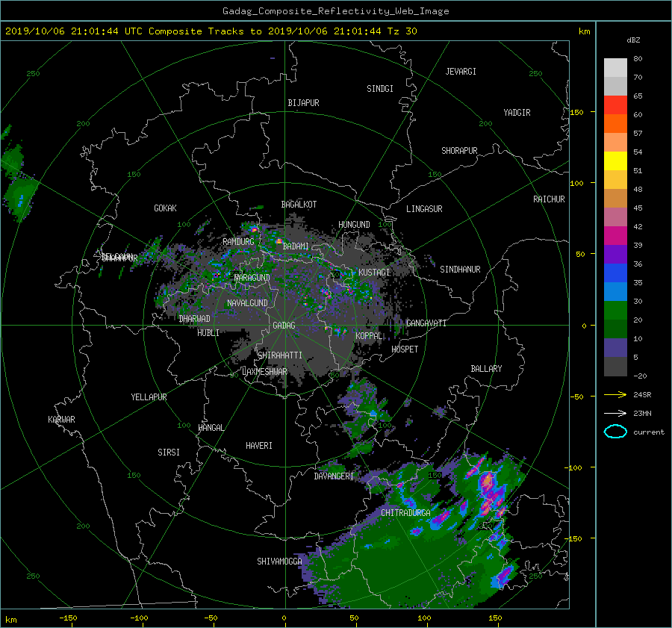Click the BAGALKOT city label
This screenshot has width=672, height=628.
pyautogui.click(x=299, y=205)
